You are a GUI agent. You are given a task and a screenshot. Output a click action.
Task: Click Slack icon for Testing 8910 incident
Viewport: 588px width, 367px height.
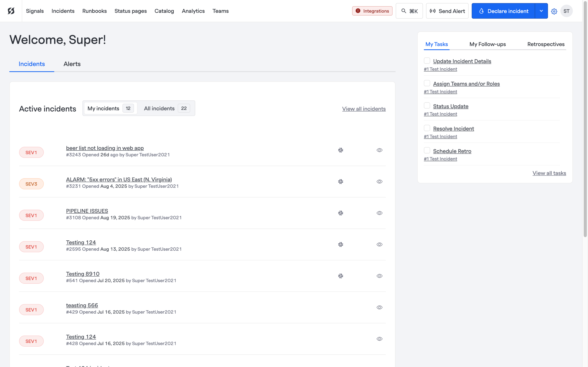(341, 276)
